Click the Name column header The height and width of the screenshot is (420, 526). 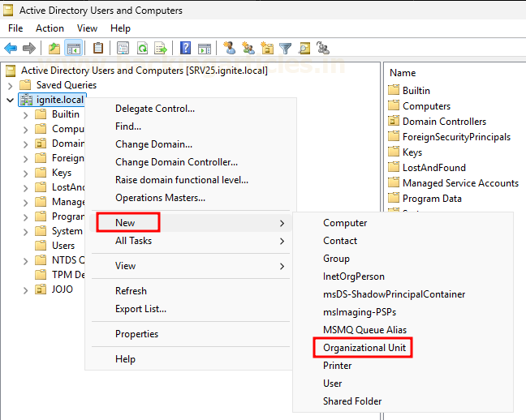[403, 73]
